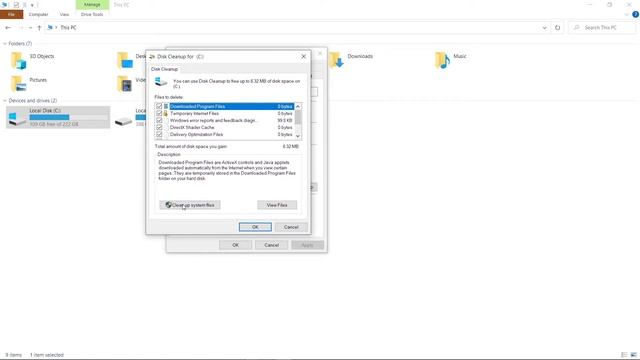Cancel the Disk Cleanup dialog

coord(291,227)
